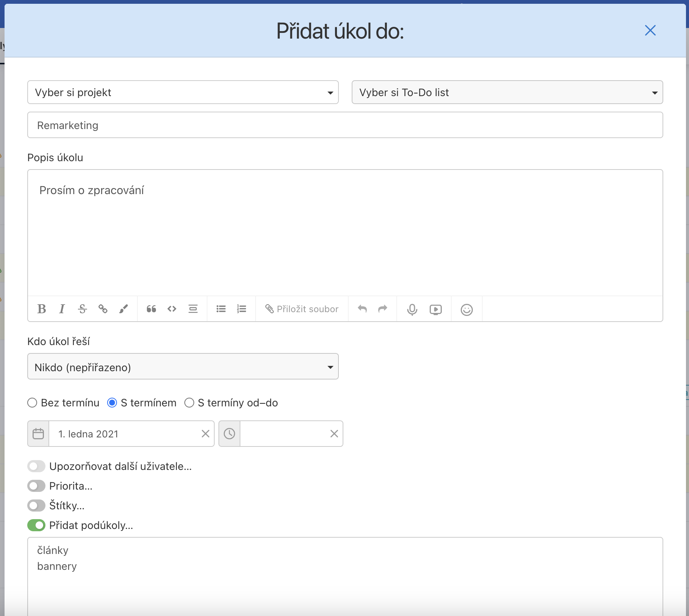Insert a code block
This screenshot has height=616, width=689.
click(172, 309)
